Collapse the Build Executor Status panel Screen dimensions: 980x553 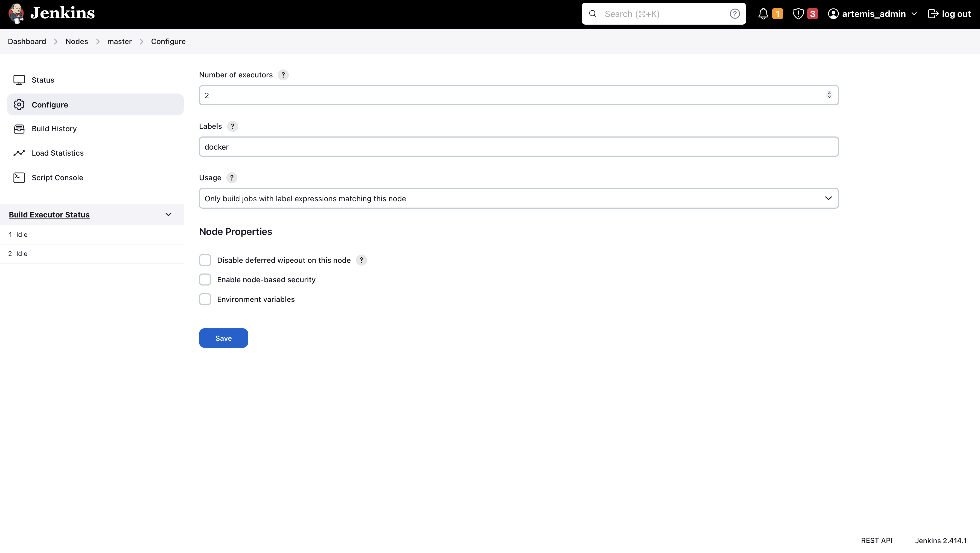168,214
